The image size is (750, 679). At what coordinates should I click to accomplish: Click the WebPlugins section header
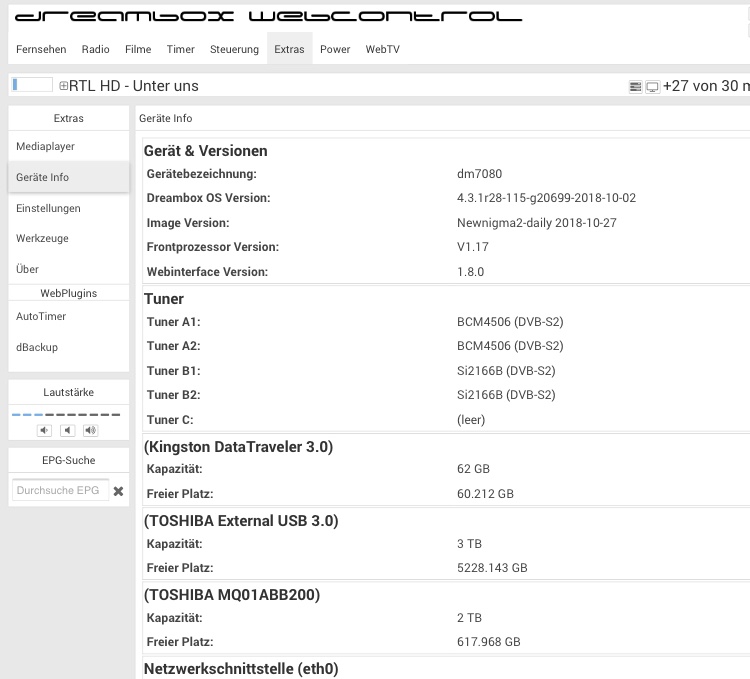[x=68, y=293]
